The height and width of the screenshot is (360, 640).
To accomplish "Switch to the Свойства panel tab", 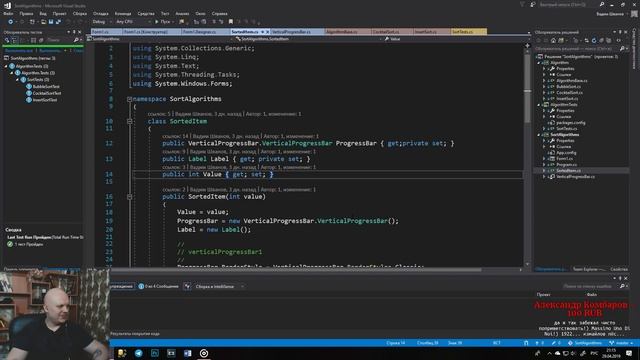I will pos(619,269).
